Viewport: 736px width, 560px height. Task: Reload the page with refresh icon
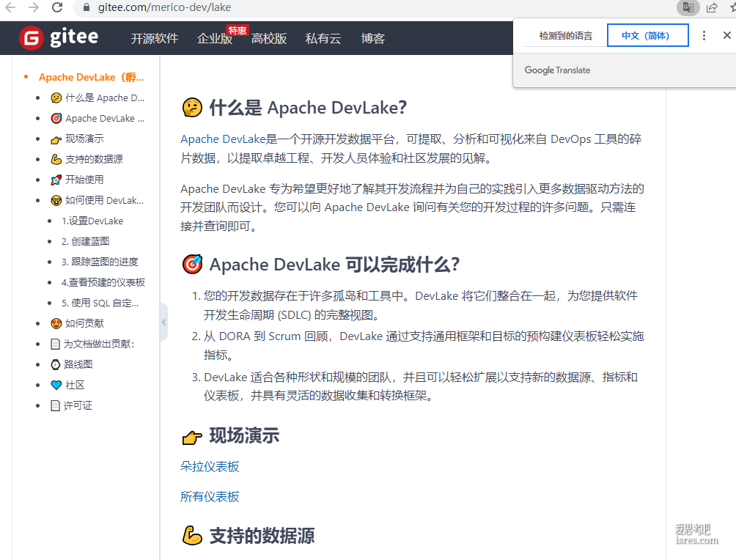(x=57, y=7)
